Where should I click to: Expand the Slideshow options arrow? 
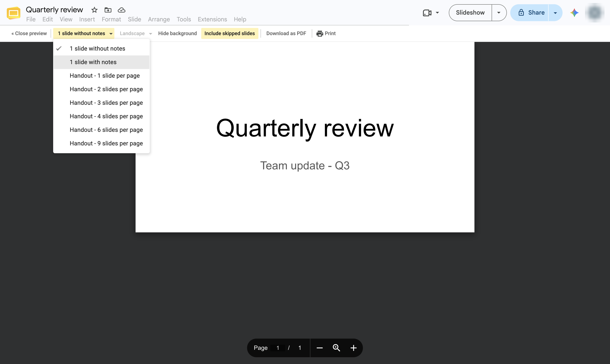point(499,13)
